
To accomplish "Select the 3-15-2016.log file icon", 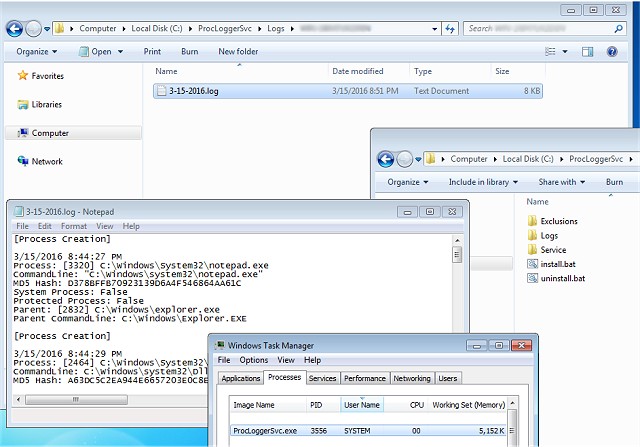I will click(x=163, y=91).
